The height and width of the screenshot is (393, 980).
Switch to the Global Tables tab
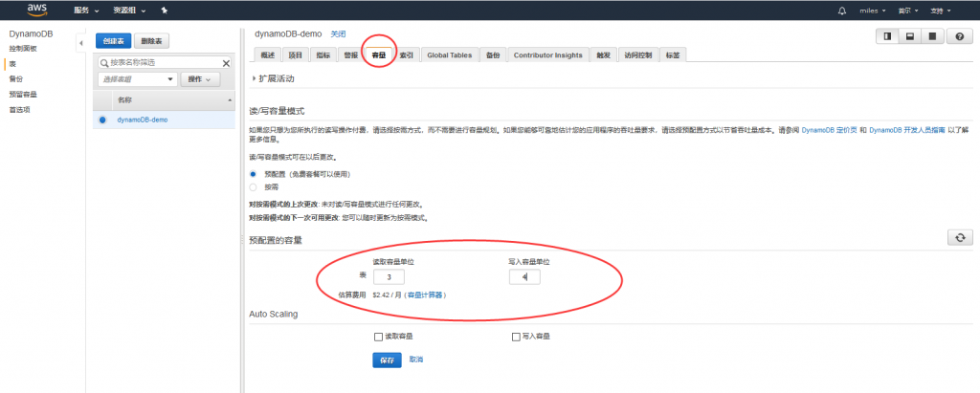[x=450, y=55]
